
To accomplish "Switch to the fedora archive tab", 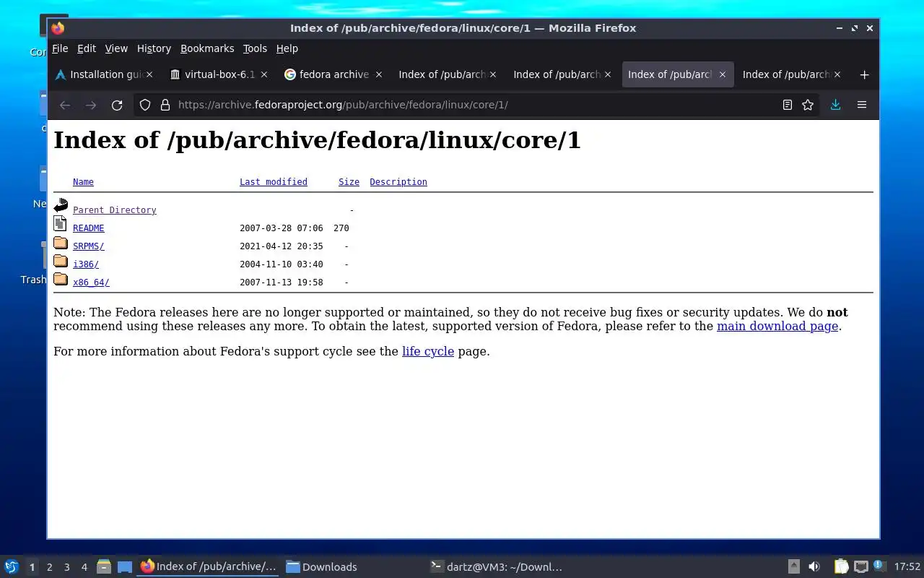I will coord(333,74).
